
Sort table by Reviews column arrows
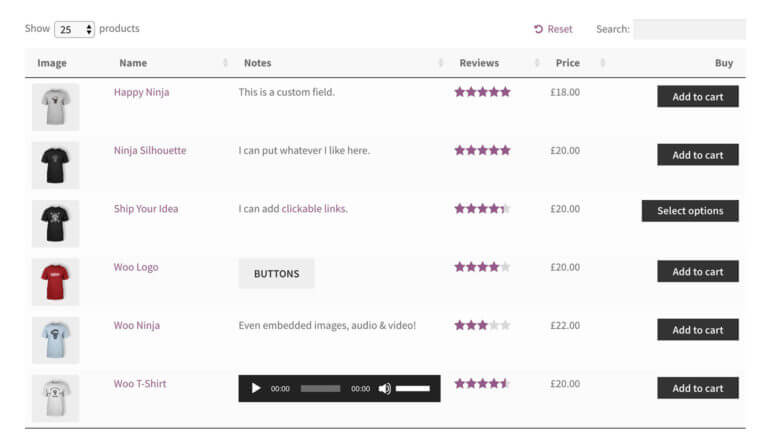[537, 63]
